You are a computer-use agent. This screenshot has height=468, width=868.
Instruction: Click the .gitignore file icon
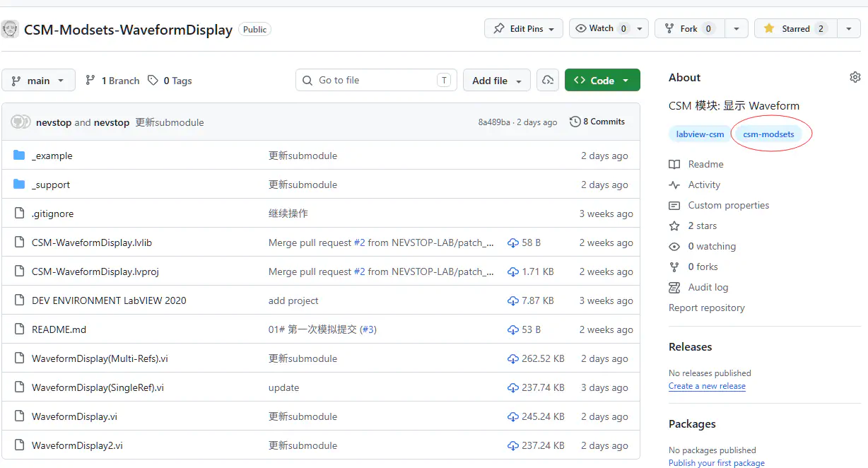(x=19, y=213)
